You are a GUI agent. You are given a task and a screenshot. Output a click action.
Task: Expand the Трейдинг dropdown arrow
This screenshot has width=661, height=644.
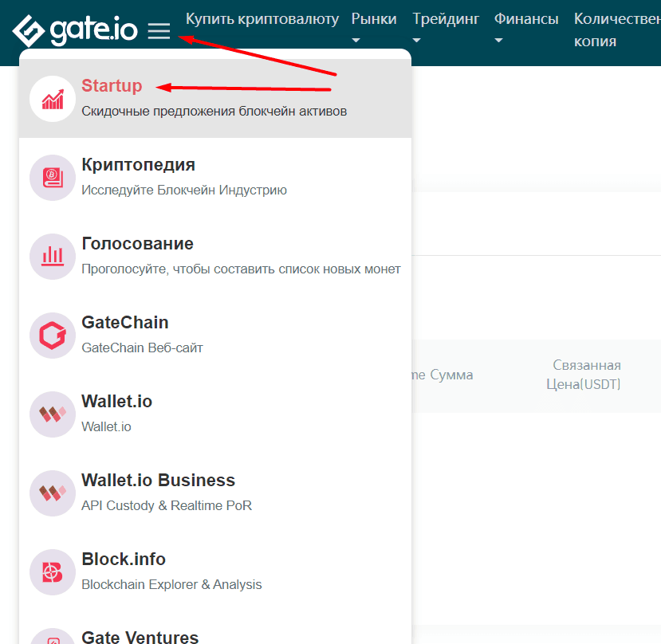[416, 41]
